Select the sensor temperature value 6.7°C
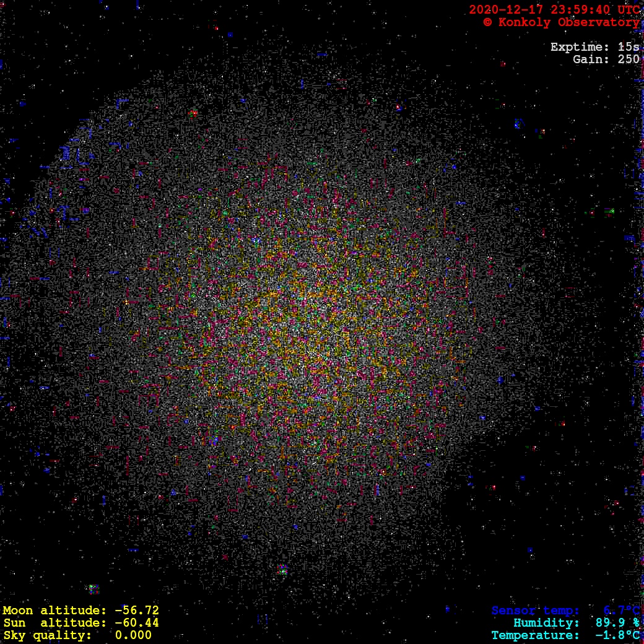This screenshot has width=644, height=644. click(x=622, y=611)
